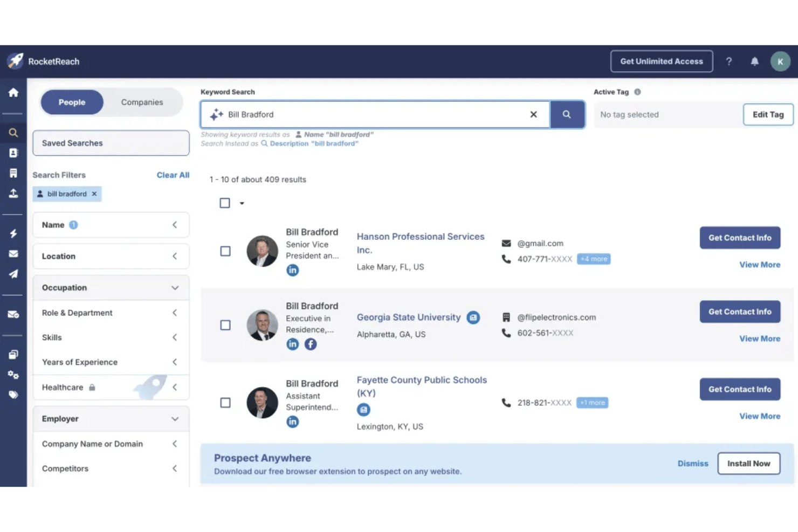This screenshot has width=798, height=532.
Task: Collapse the Occupation filter section
Action: point(111,288)
